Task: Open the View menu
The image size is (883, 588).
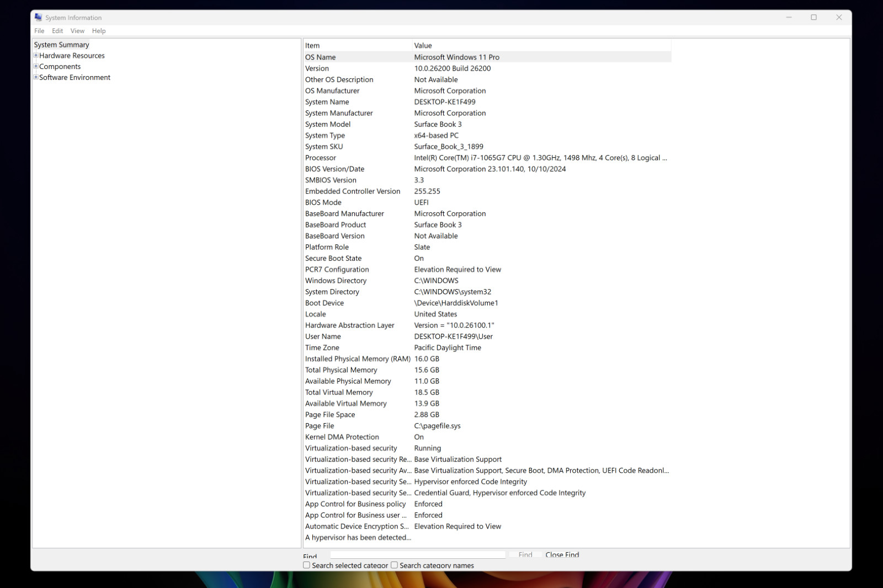Action: [77, 31]
